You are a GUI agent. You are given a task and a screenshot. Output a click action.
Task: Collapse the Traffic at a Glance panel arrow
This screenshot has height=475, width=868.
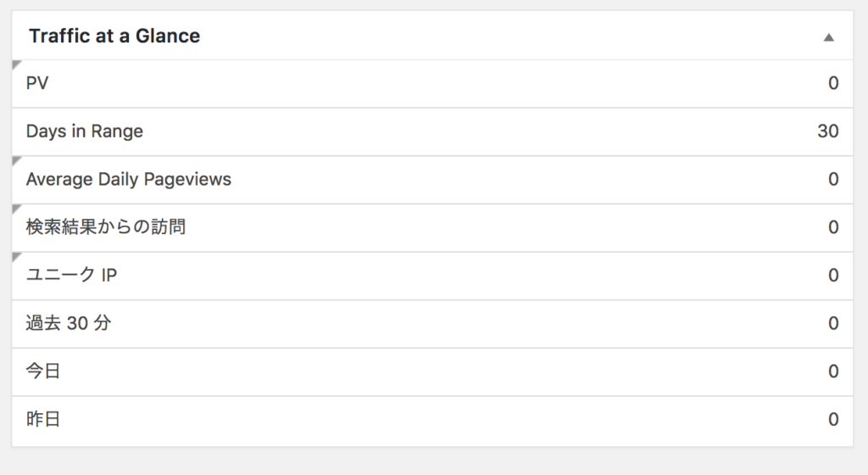tap(829, 37)
